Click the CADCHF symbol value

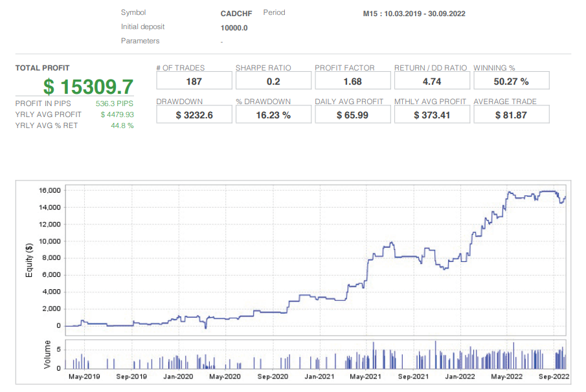coord(236,14)
